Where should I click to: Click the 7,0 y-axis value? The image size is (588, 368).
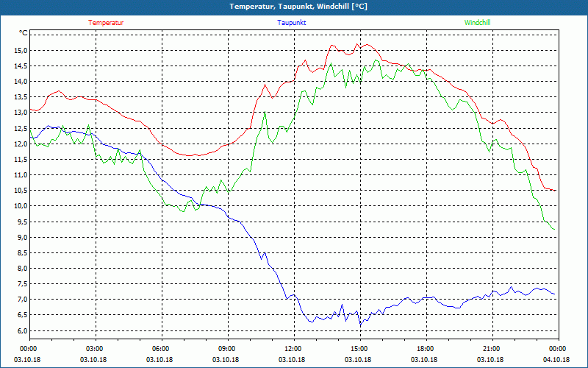coord(22,300)
